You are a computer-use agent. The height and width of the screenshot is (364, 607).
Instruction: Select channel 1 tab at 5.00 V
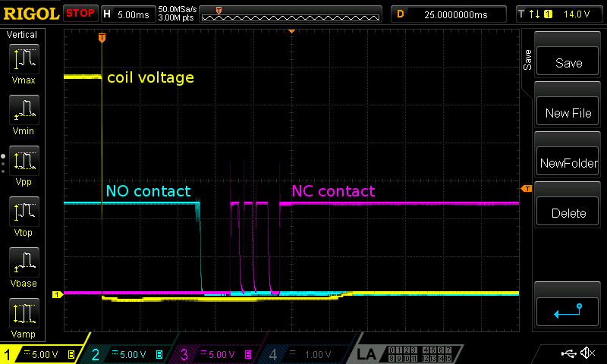coord(42,354)
